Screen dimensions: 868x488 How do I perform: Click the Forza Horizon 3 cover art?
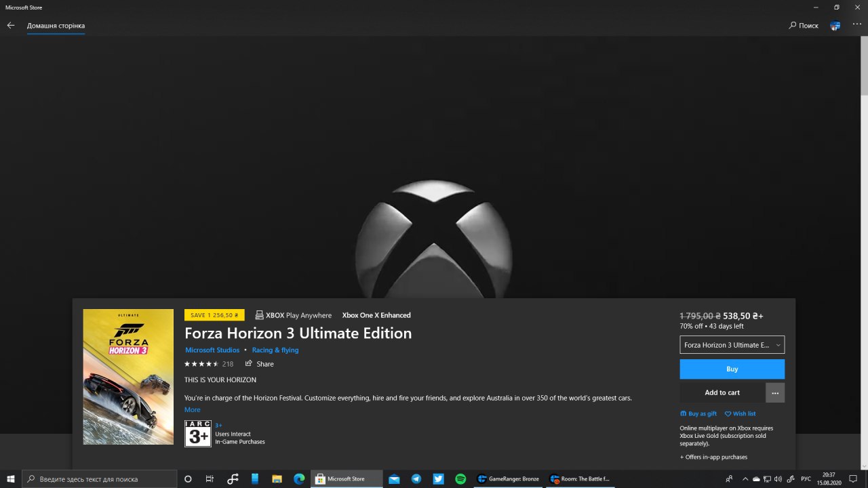pos(128,377)
